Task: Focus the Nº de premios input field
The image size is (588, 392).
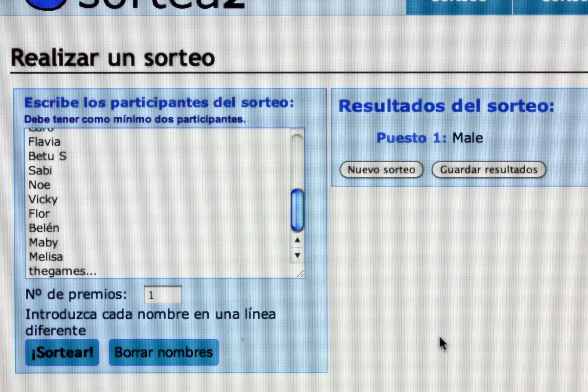Action: point(163,295)
